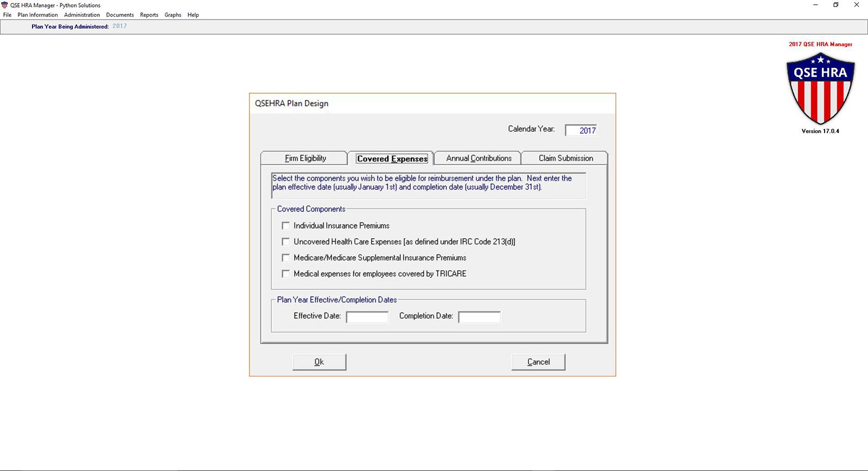Focus the Completion Date field
The width and height of the screenshot is (868, 471).
pyautogui.click(x=479, y=317)
